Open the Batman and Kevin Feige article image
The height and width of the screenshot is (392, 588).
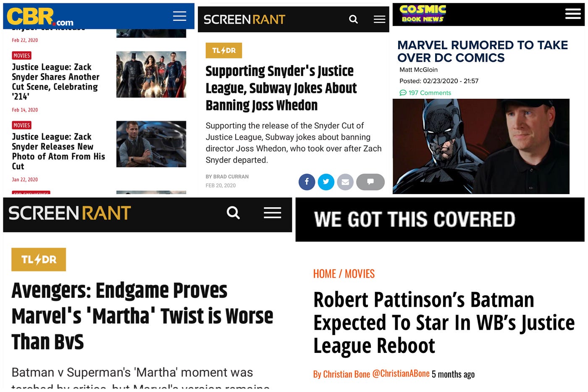coord(481,146)
